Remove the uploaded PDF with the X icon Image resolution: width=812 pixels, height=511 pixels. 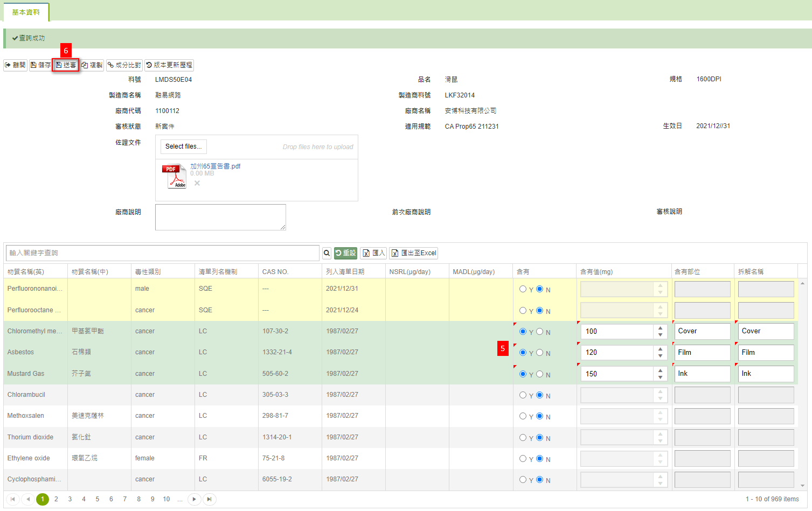click(197, 183)
